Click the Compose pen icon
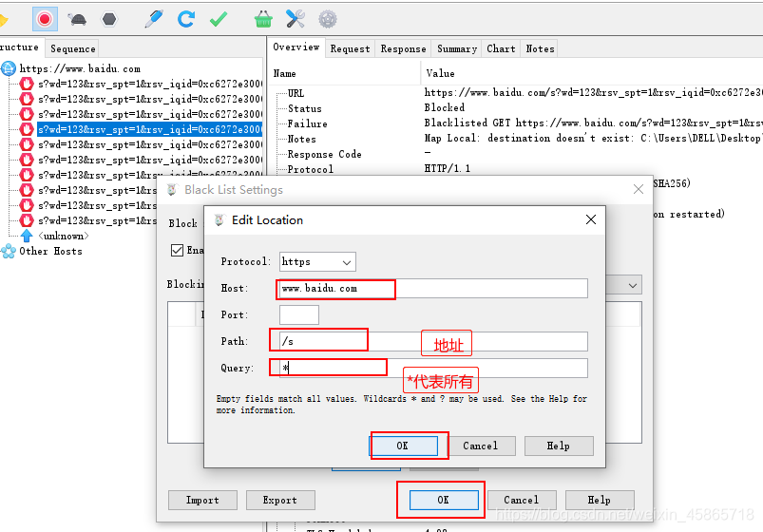Image resolution: width=763 pixels, height=532 pixels. pyautogui.click(x=154, y=19)
